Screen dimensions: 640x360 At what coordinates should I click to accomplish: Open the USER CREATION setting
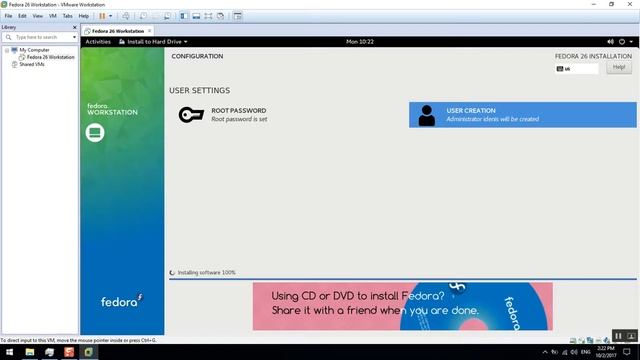[523, 115]
